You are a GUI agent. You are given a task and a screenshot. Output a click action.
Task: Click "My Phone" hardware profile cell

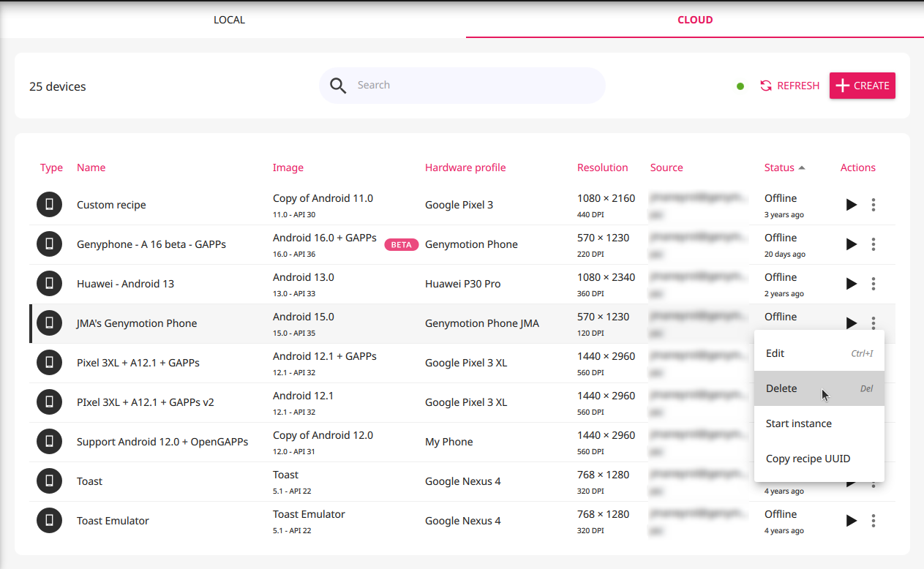click(449, 442)
